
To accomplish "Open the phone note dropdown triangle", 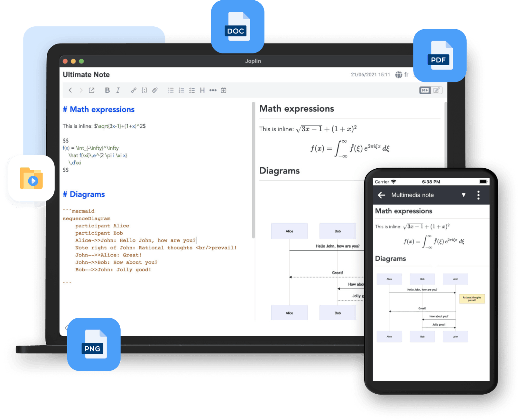I will [x=464, y=195].
